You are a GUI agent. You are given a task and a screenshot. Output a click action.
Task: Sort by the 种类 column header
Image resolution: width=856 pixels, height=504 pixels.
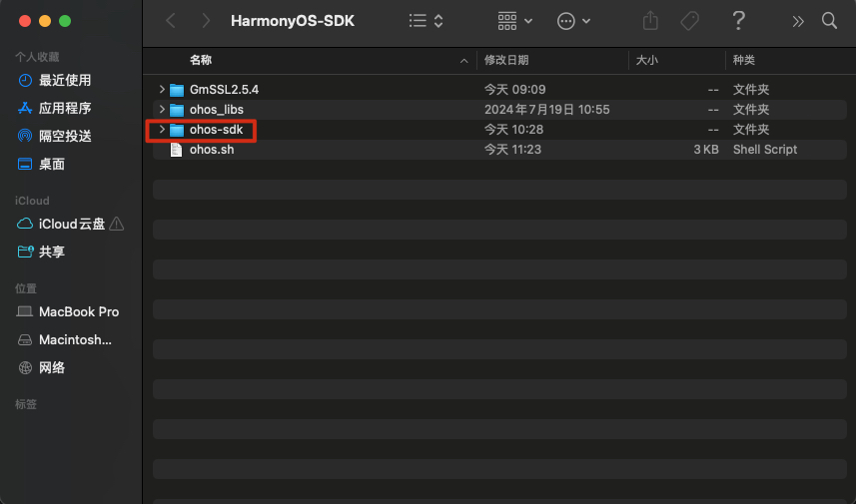743,60
